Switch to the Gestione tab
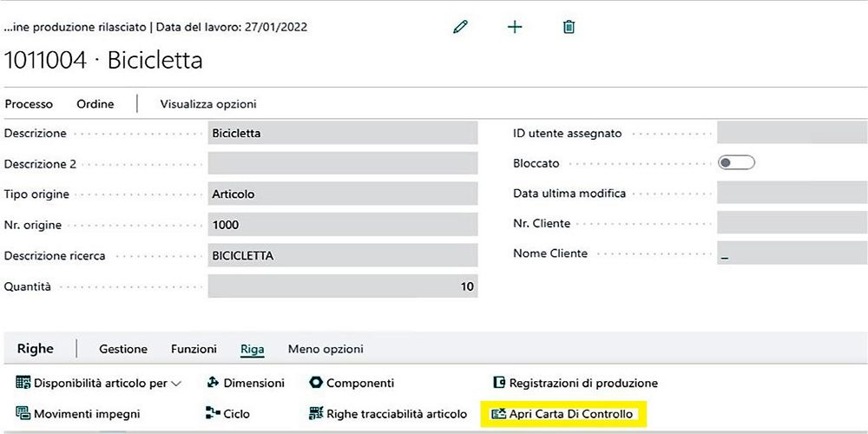Screen dimensions: 868x434 (123, 349)
